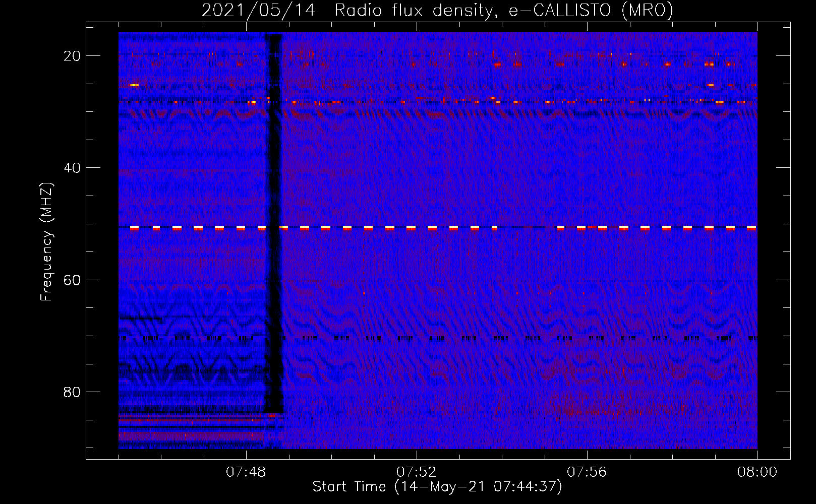
Task: Click the "Frequency (MHZ)" axis label
Action: click(46, 242)
